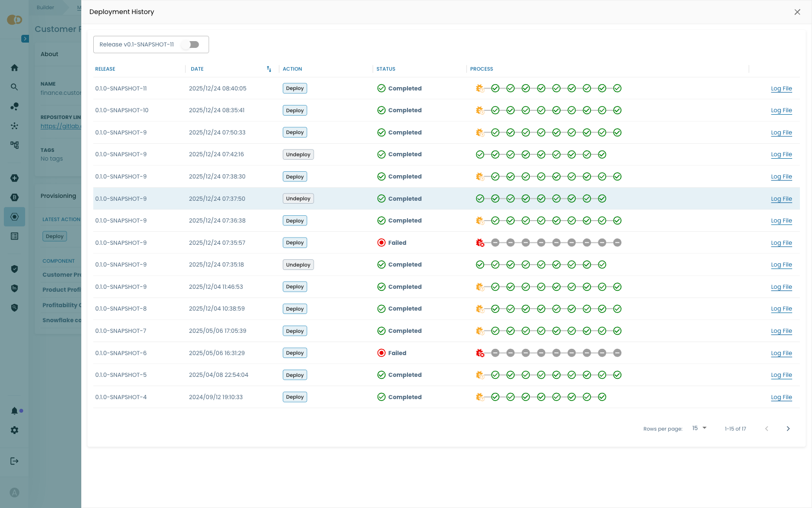Click logout icon in sidebar
The height and width of the screenshot is (508, 812).
coord(14,461)
